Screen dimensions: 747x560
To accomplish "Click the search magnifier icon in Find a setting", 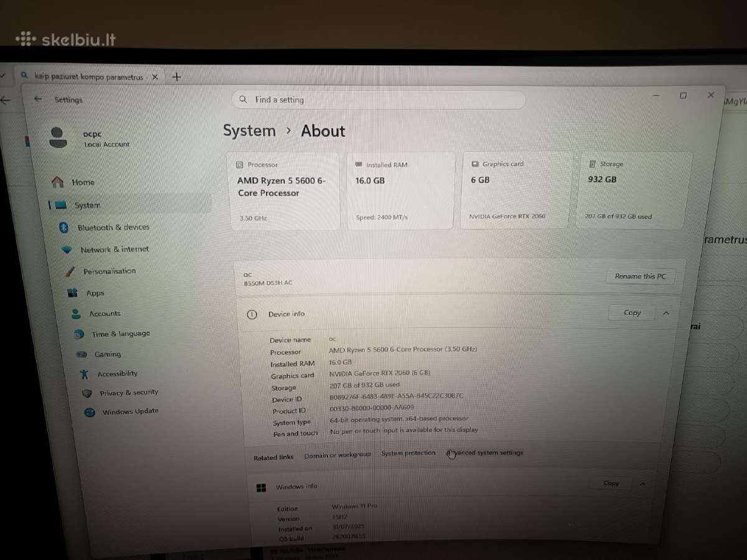I will click(243, 100).
